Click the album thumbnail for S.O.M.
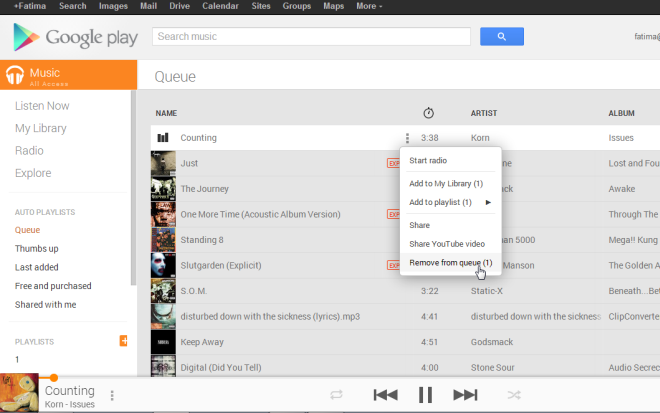The width and height of the screenshot is (660, 413). pyautogui.click(x=163, y=291)
